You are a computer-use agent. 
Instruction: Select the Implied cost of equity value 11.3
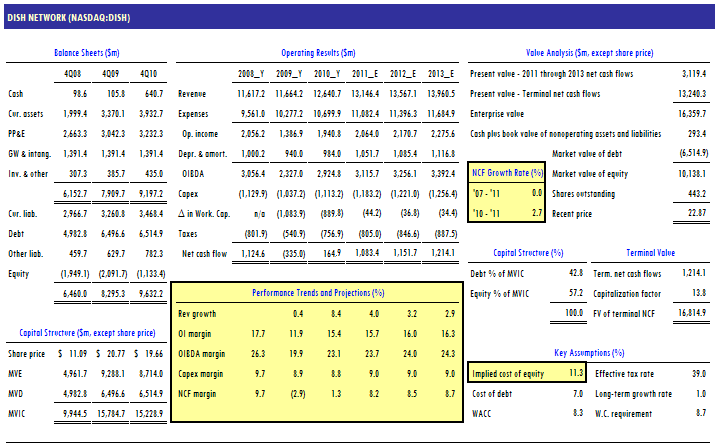pos(575,374)
